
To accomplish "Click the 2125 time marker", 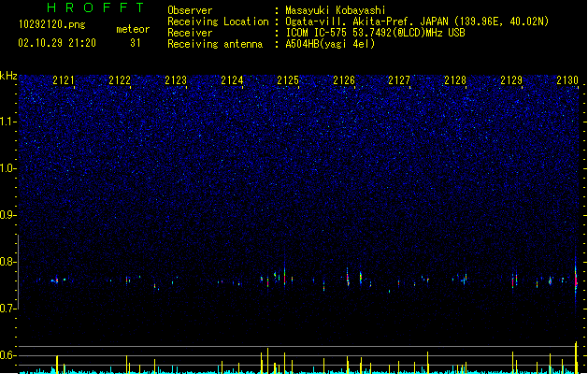I will click(x=288, y=80).
